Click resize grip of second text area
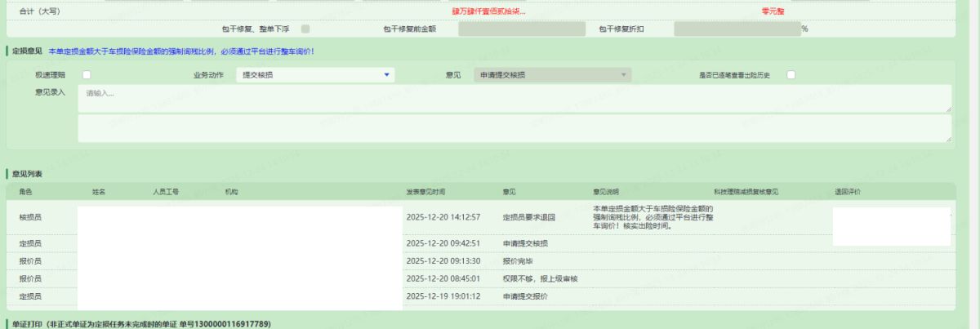Screen dimensions: 980x329 point(947,140)
